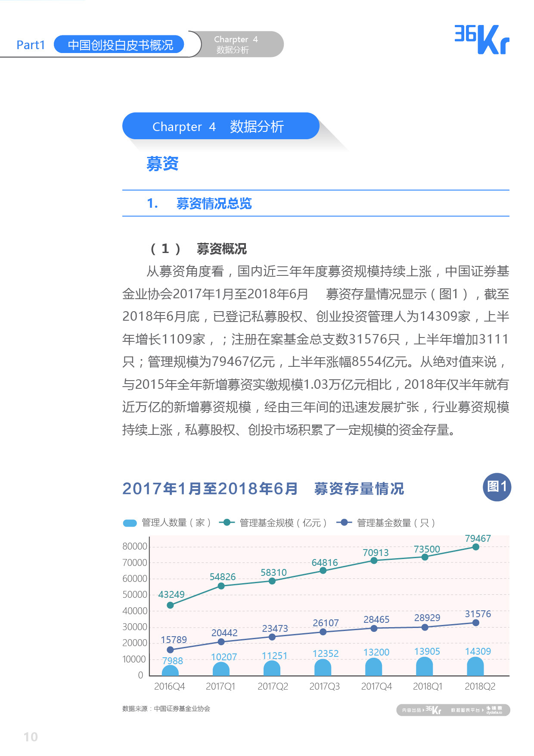Click the 2017Q4 axis label
The height and width of the screenshot is (756, 534).
pyautogui.click(x=376, y=686)
